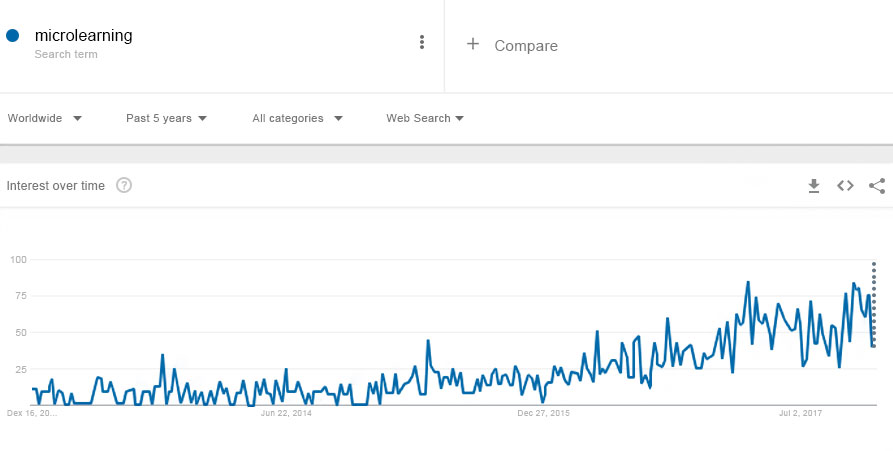Expand the Worldwide region dropdown

click(x=45, y=118)
